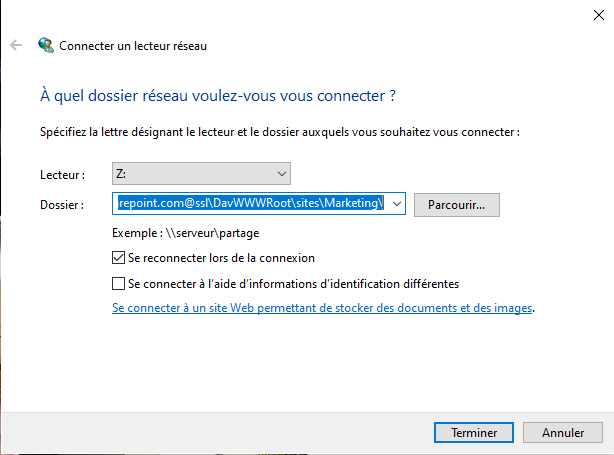Open the 'Se connecter à un site Web' link
Image resolution: width=614 pixels, height=455 pixels.
322,308
